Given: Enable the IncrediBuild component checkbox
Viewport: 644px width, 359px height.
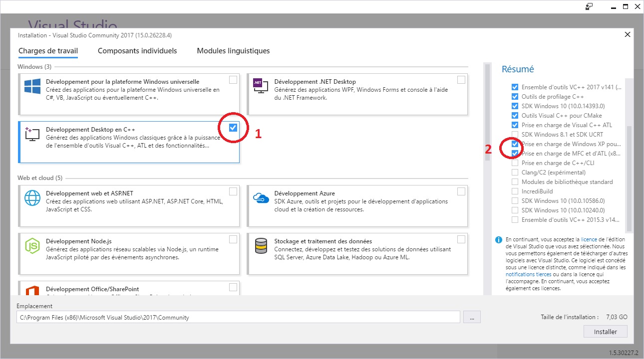Looking at the screenshot, I should [x=515, y=191].
